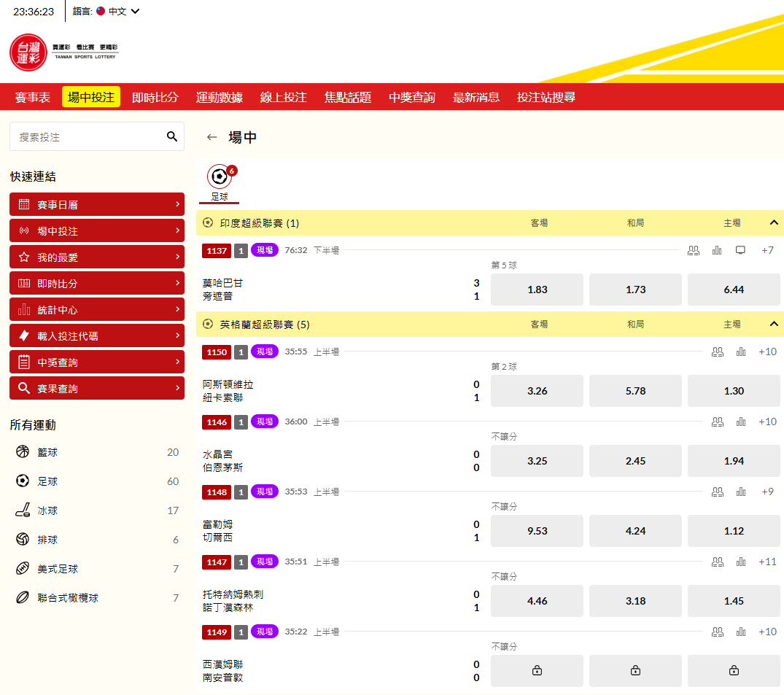
Task: Open statistics chart icon for match 1137
Action: pos(717,250)
